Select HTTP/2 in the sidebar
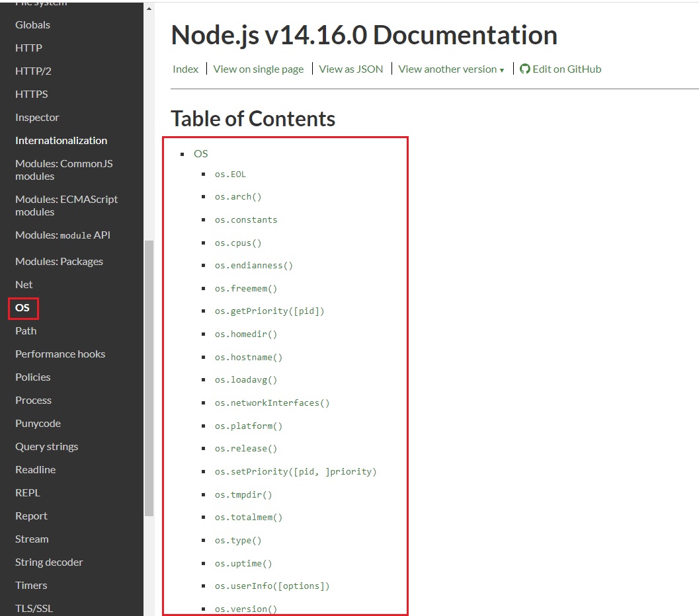This screenshot has width=699, height=616. pos(33,71)
